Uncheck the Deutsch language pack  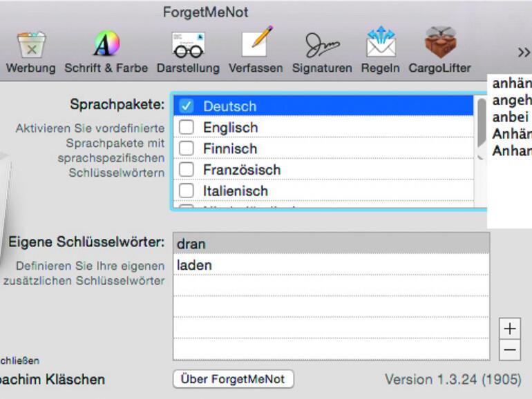186,106
